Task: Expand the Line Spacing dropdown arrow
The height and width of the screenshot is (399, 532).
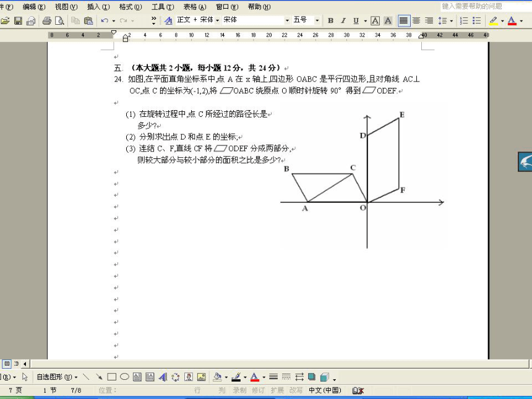Action: (452, 21)
